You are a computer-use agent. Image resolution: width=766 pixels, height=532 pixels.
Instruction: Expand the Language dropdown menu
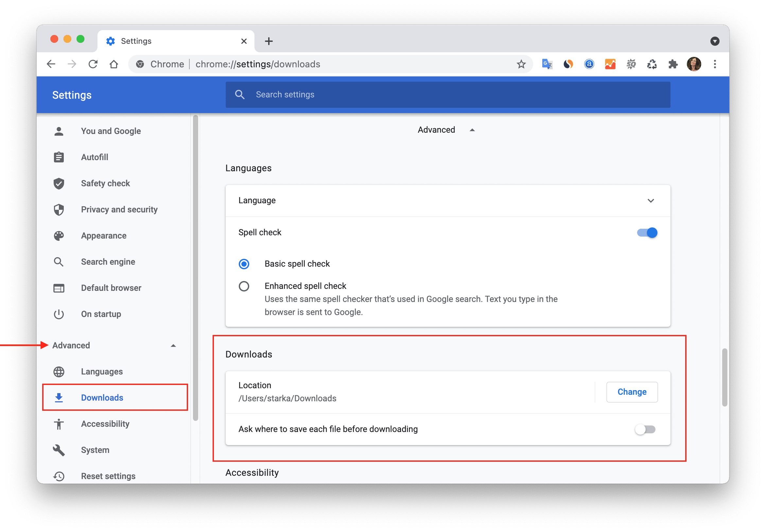651,201
